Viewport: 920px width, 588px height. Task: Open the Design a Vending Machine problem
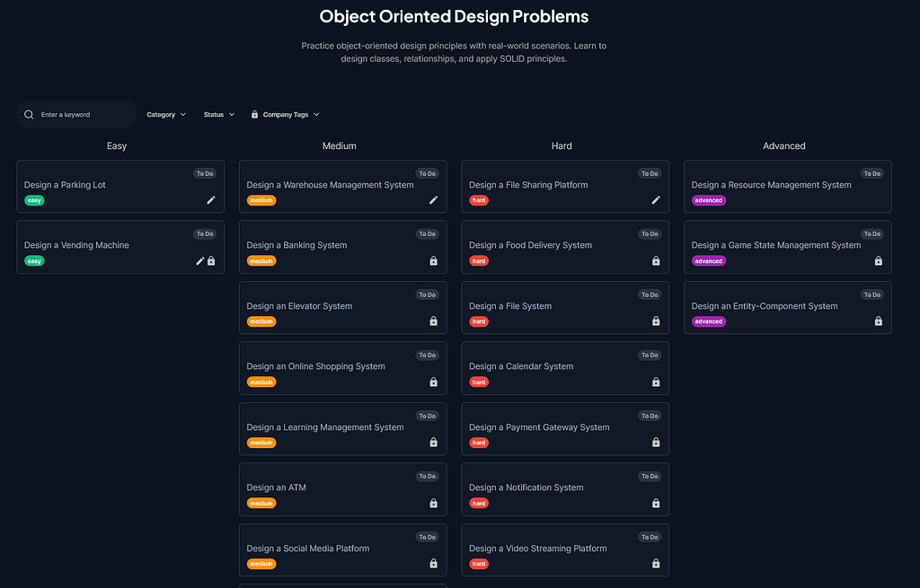tap(120, 247)
